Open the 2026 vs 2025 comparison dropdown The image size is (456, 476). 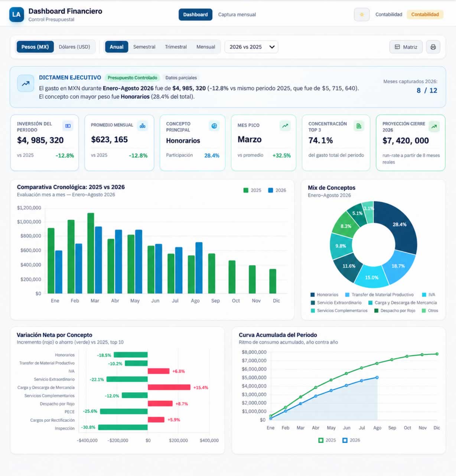251,47
